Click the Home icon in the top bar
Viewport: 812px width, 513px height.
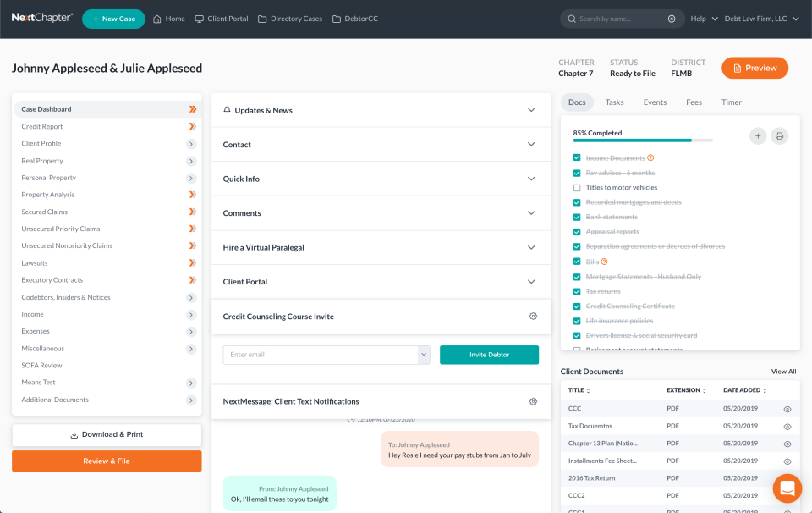tap(157, 19)
